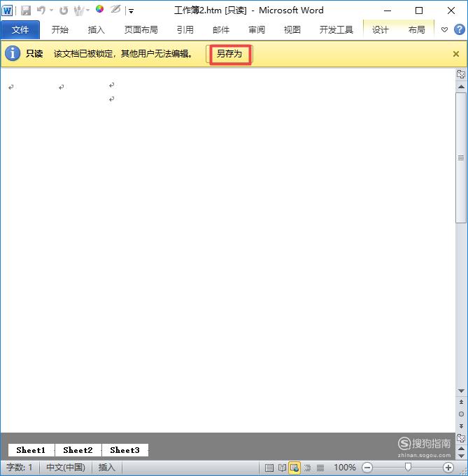Click ruler toggle icon above vertical scrollbar
The image size is (468, 476).
[461, 74]
